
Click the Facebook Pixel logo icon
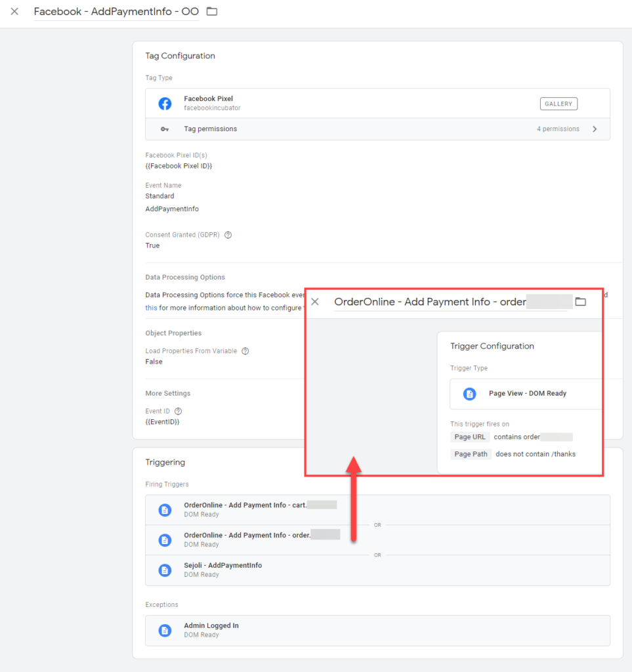pyautogui.click(x=165, y=104)
